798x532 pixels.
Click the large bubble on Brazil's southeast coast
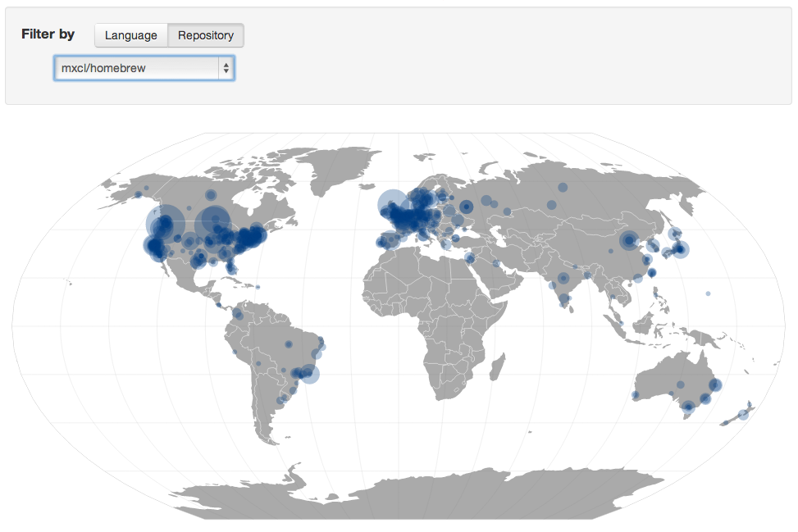pos(310,374)
